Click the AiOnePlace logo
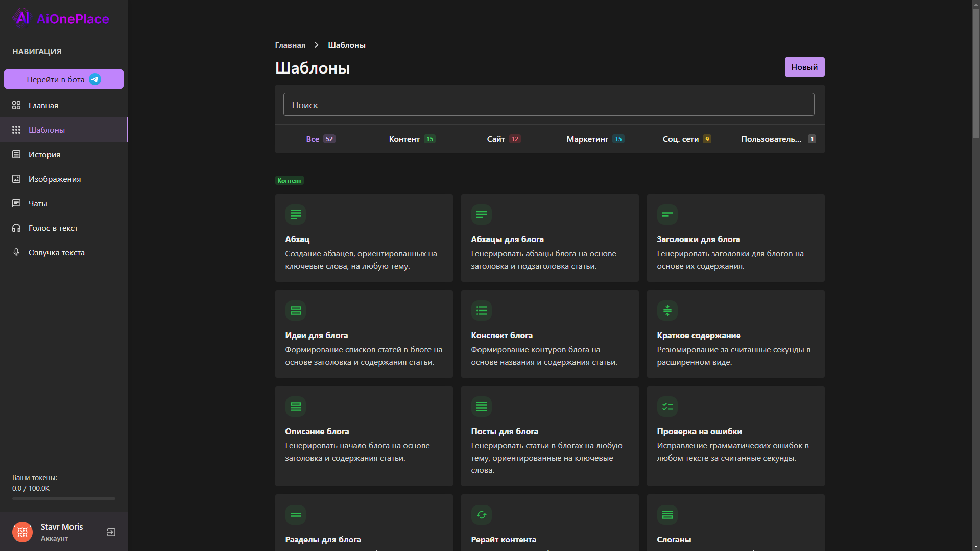This screenshot has width=980, height=551. (61, 19)
